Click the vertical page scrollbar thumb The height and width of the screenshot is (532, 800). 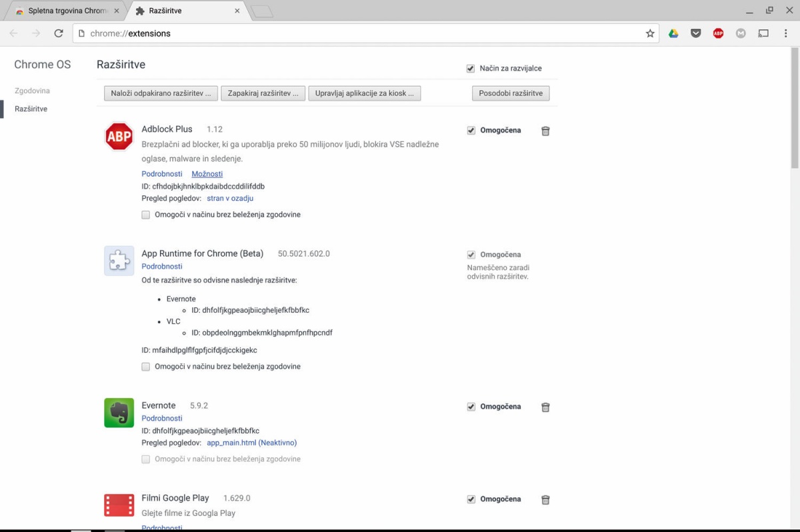[x=794, y=109]
